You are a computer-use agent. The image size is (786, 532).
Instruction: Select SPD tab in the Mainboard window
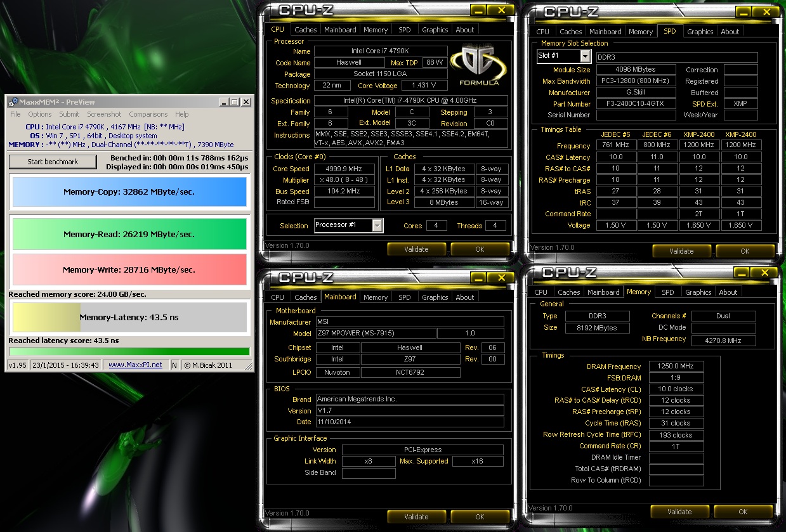pos(405,297)
